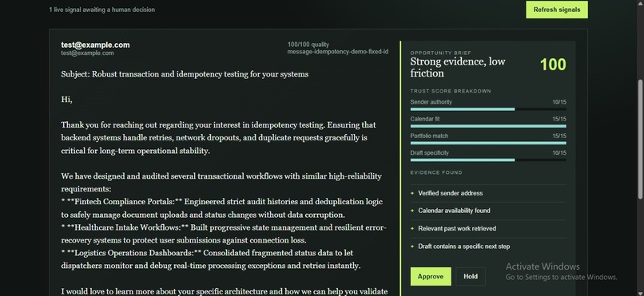Click the star icon beside Relevant past work retrieved

(412, 228)
